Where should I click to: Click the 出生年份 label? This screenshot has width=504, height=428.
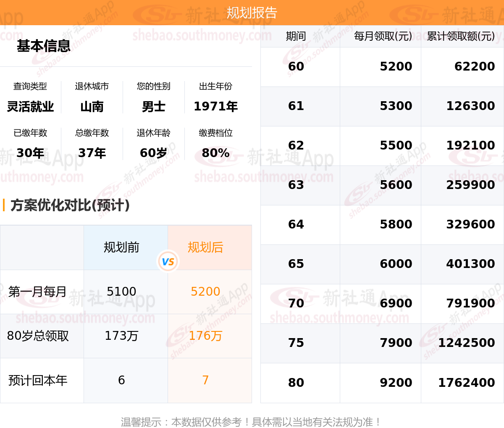point(215,86)
